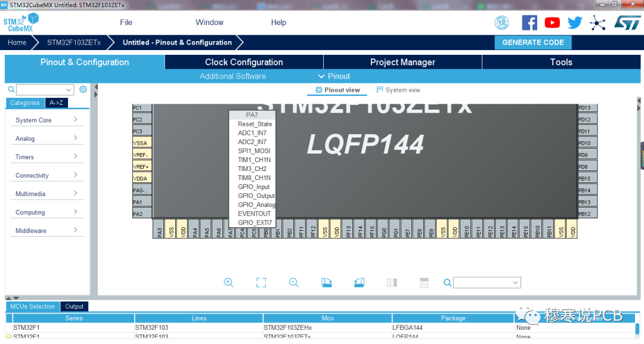The image size is (644, 344).
Task: Expand Analog category
Action: (47, 138)
